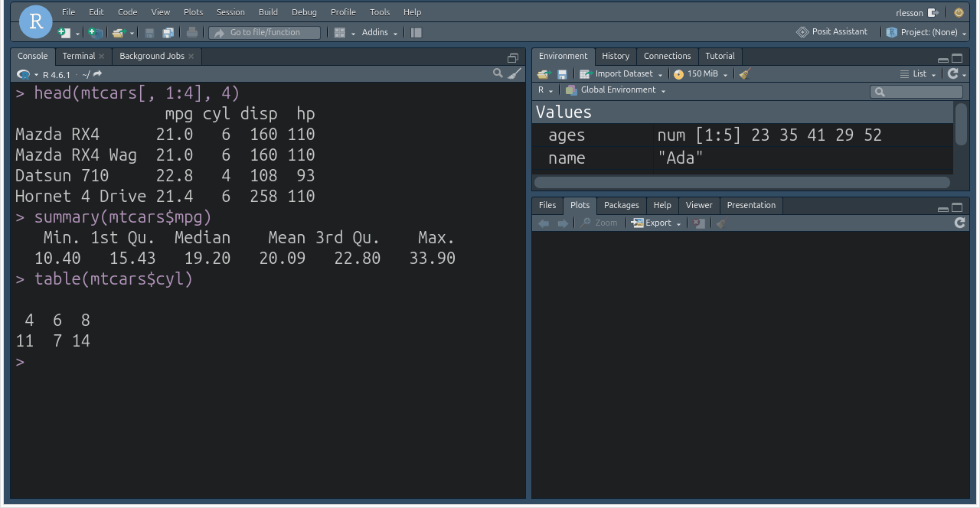
Task: Open the Session menu
Action: click(x=230, y=12)
